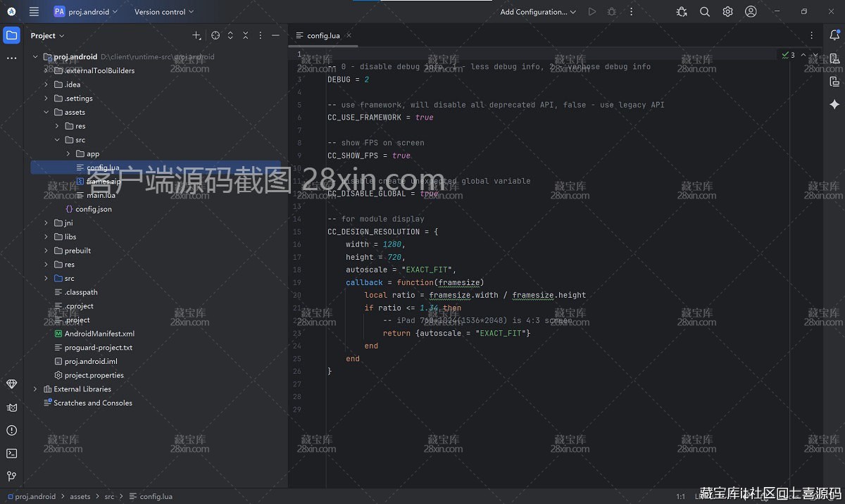Open the Problems tool window
This screenshot has width=845, height=504.
click(11, 430)
